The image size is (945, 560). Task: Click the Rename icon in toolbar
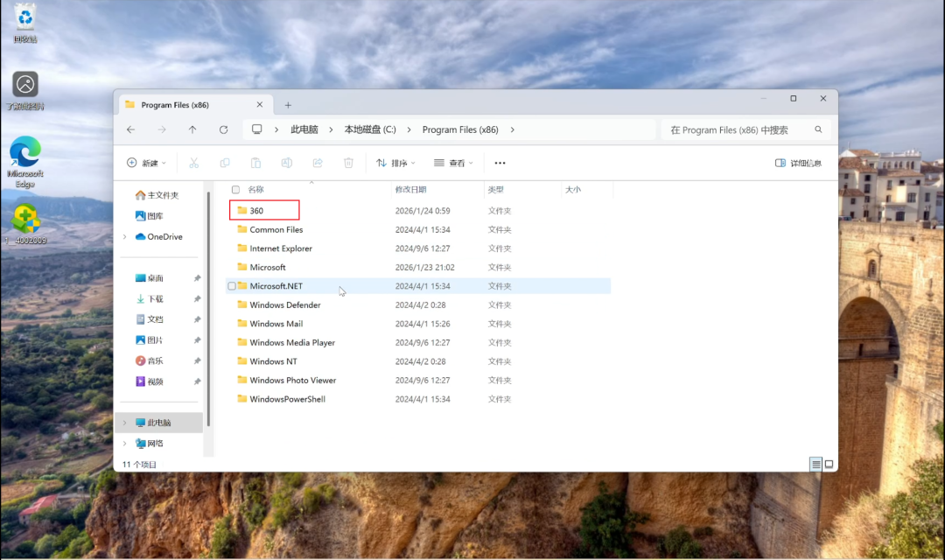point(287,163)
